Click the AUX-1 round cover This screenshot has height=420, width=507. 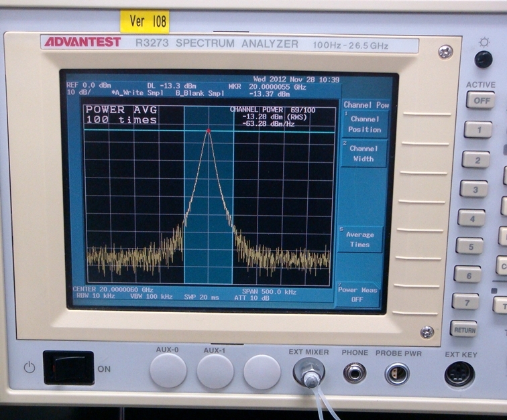tap(215, 371)
